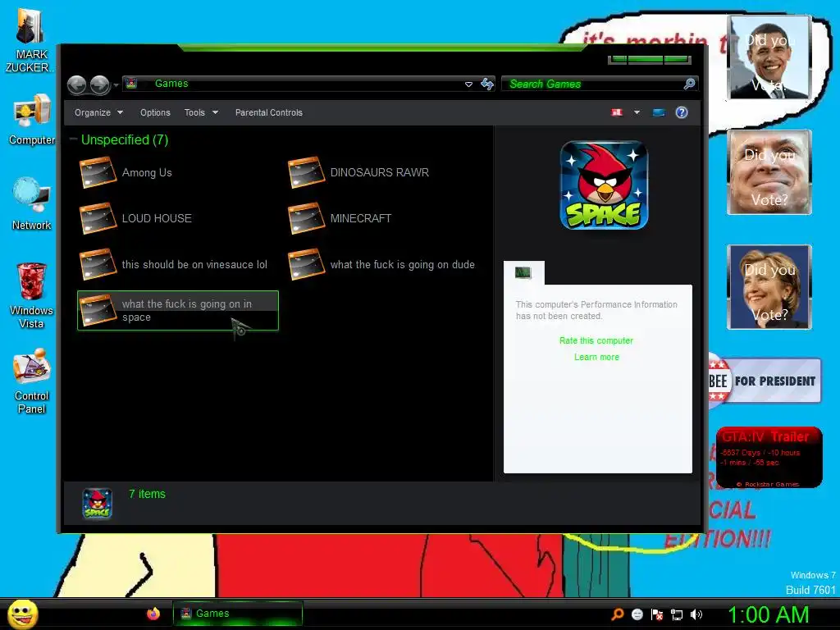Click the '7 items' status text

point(147,494)
